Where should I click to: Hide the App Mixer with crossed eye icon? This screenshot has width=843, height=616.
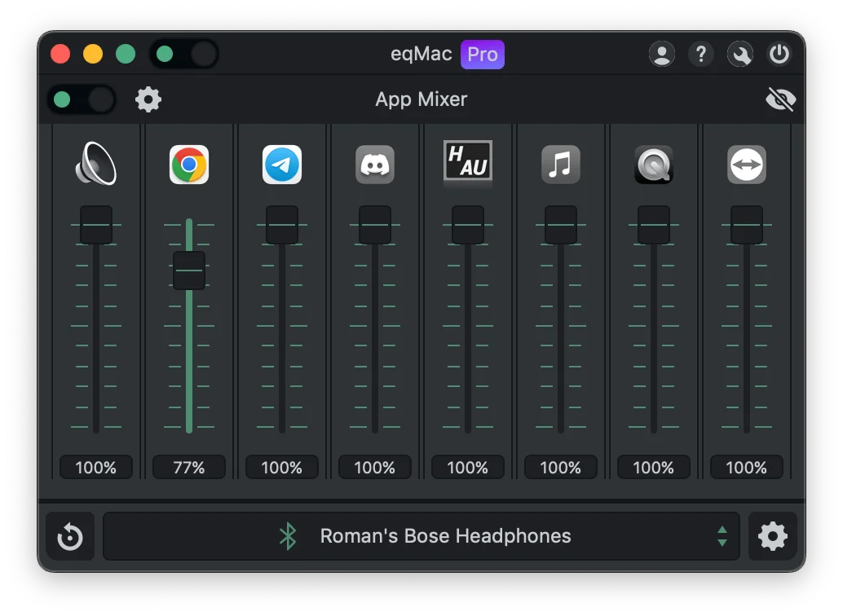click(780, 99)
